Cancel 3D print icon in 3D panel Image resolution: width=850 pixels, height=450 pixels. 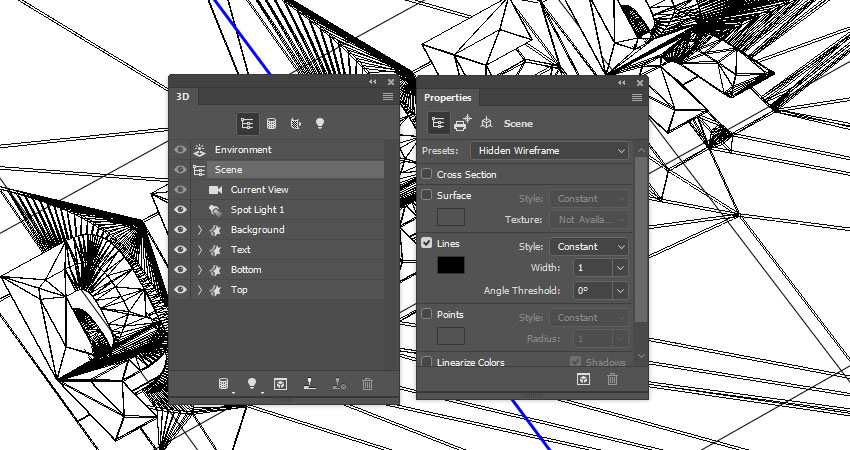tap(339, 384)
